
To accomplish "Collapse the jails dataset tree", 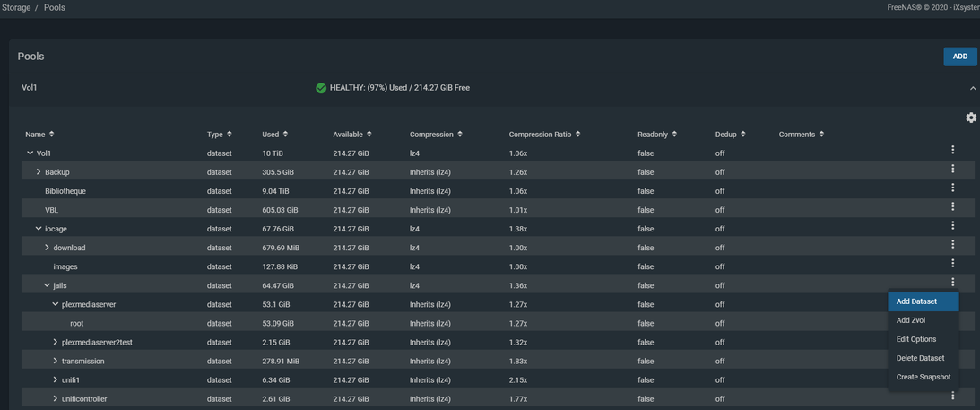I will pos(48,285).
